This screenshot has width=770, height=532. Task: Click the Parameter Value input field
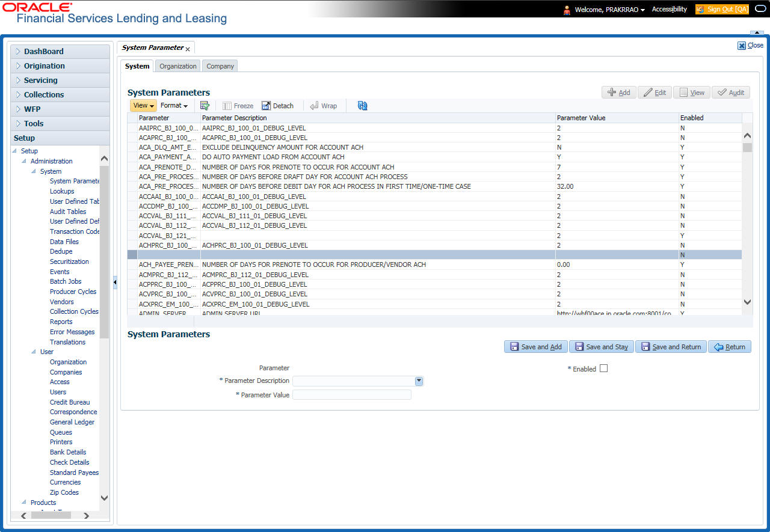tap(352, 395)
